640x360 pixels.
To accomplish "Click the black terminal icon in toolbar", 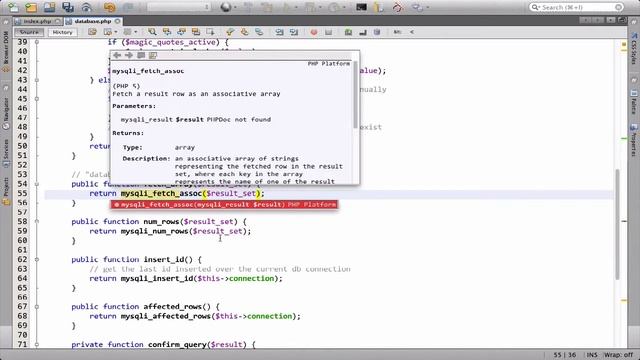I will click(362, 7).
